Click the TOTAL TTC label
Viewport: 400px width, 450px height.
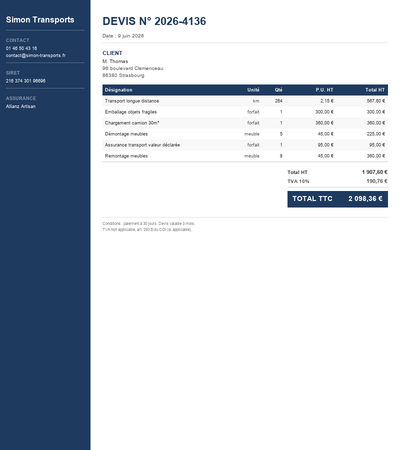(x=312, y=199)
